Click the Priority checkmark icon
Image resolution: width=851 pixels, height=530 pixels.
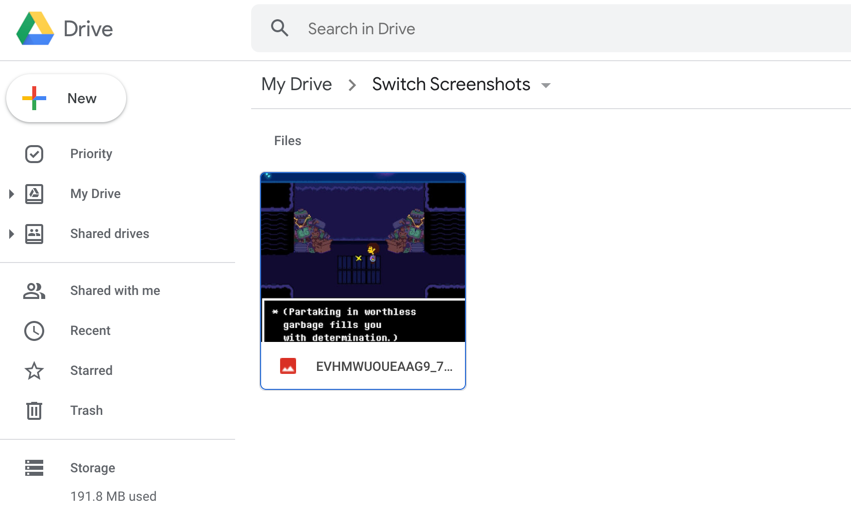[34, 154]
